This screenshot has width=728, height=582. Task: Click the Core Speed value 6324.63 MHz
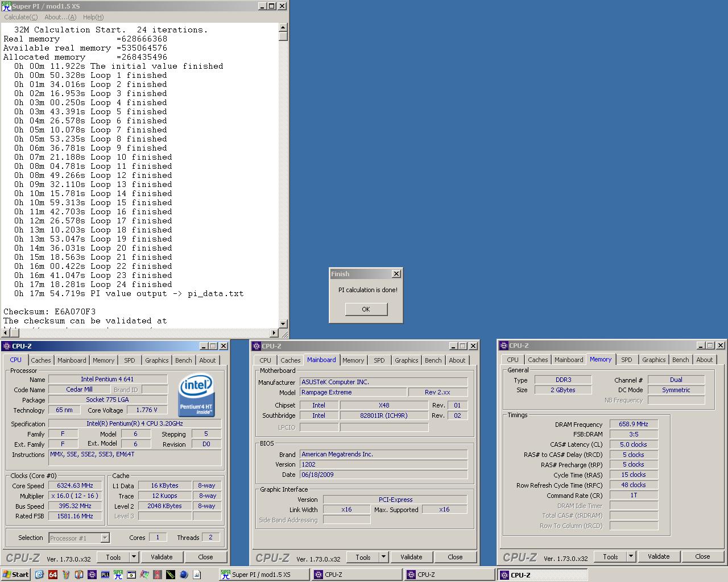(75, 486)
